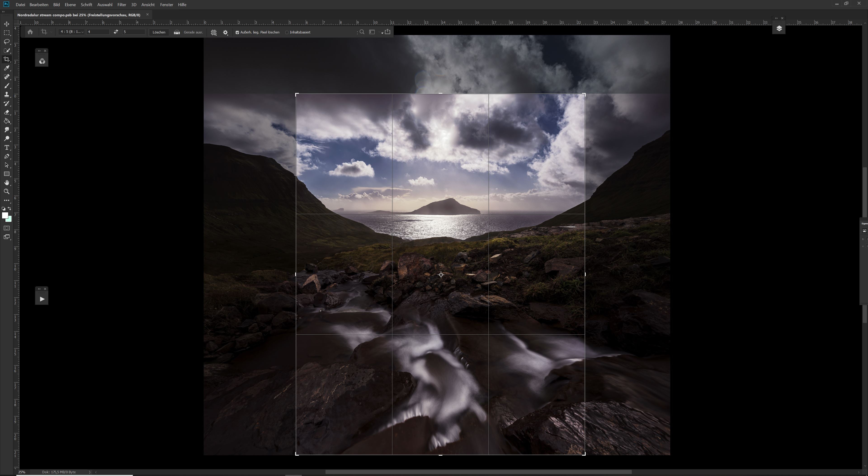The image size is (868, 476).
Task: Open the Ebene menu
Action: coord(70,4)
